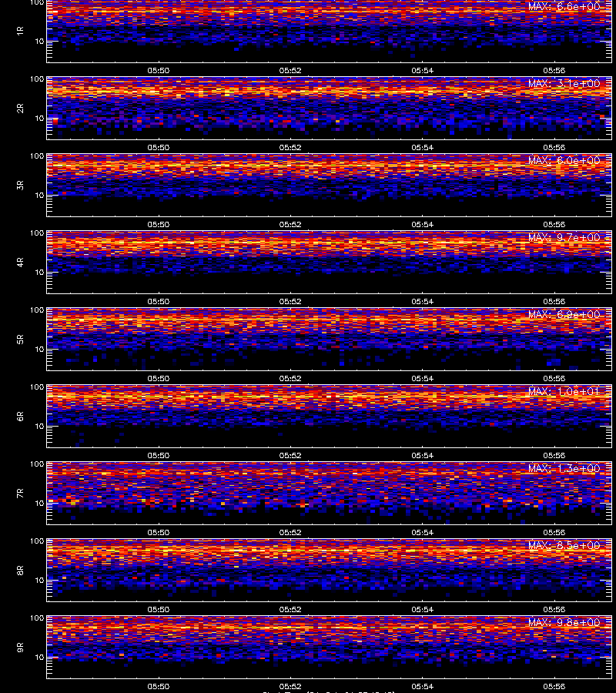
Task: Select the 'MAX: 6.0e+00' readout in panel 3R
Action: (x=564, y=160)
